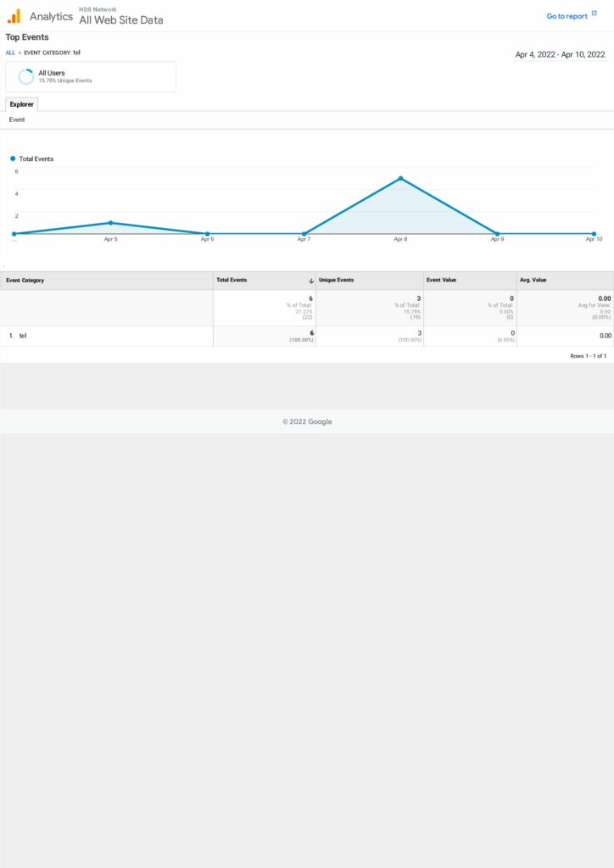Sort by Avg. Value column header
This screenshot has width=614, height=868.
click(534, 280)
